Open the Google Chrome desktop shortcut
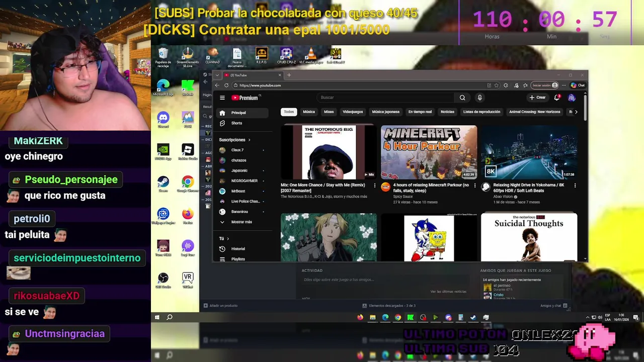 click(188, 184)
